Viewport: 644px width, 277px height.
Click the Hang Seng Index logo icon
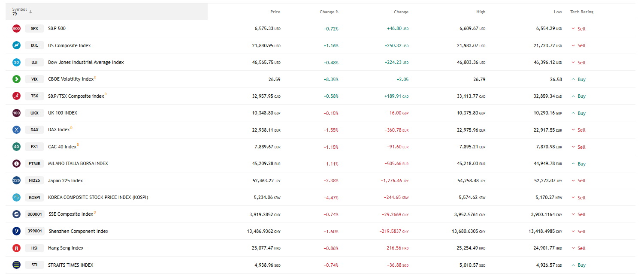[x=16, y=248]
